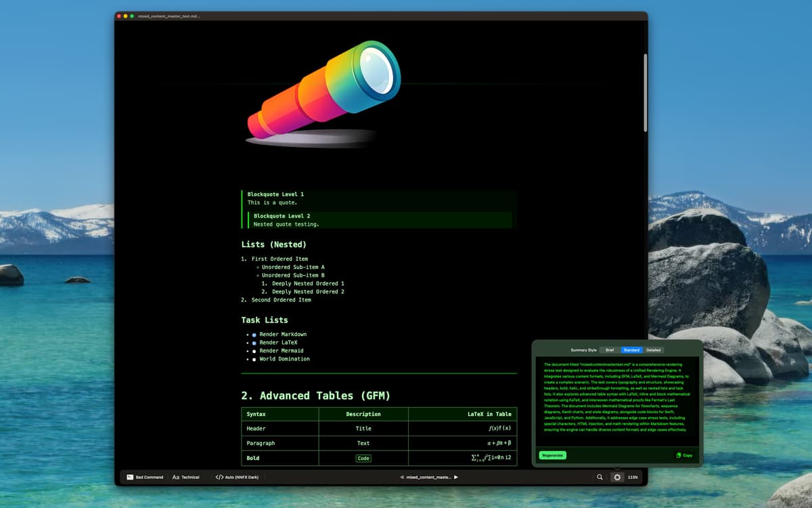This screenshot has width=812, height=508.
Task: Click the AI summary sparkle icon
Action: click(617, 478)
